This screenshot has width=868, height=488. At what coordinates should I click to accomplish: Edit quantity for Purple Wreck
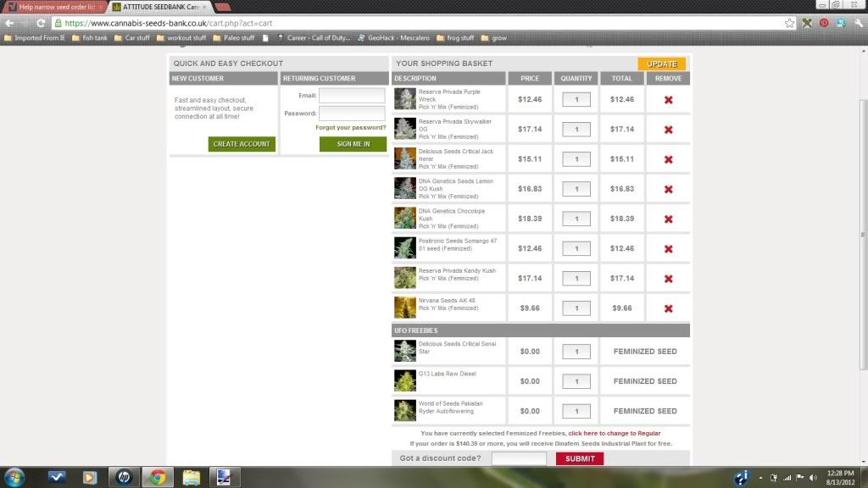pos(576,100)
